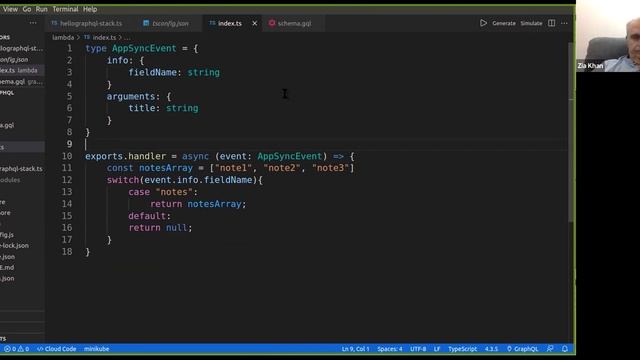The width and height of the screenshot is (640, 360).
Task: Select language mode TypeScript in status bar
Action: (x=462, y=349)
